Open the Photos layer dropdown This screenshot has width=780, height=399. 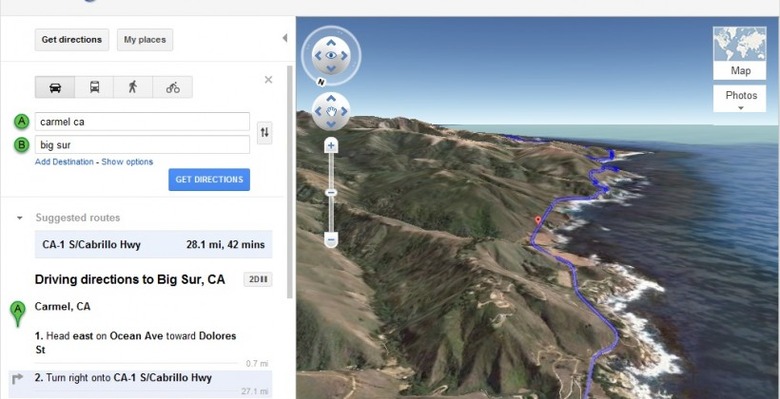click(740, 99)
